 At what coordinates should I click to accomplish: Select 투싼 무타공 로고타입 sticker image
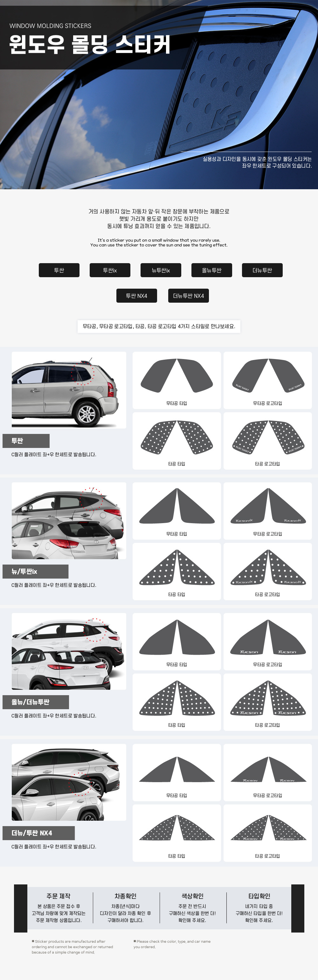coord(267,380)
